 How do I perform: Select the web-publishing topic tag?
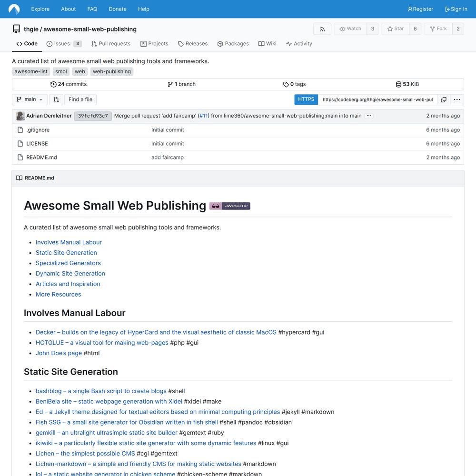112,72
